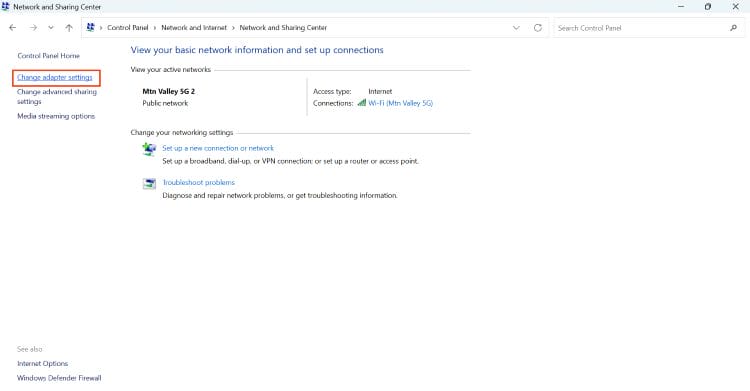The width and height of the screenshot is (750, 391).
Task: Click the Forward navigation arrow
Action: [33, 28]
